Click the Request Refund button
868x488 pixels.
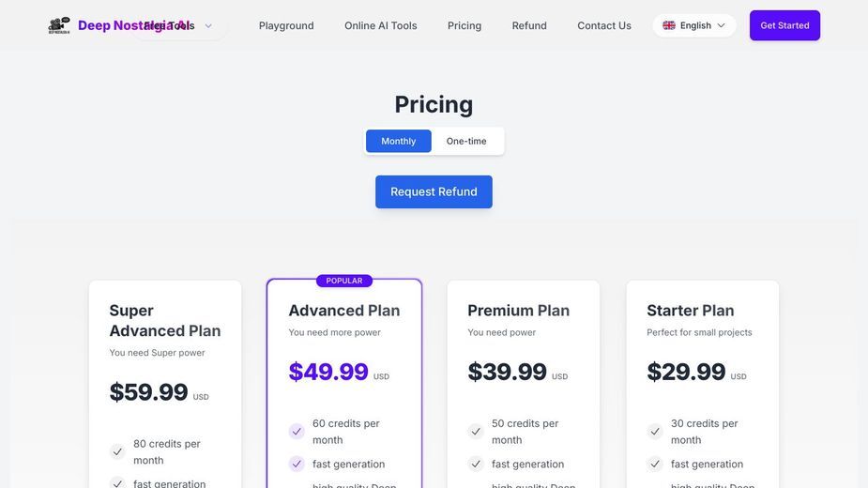click(434, 191)
